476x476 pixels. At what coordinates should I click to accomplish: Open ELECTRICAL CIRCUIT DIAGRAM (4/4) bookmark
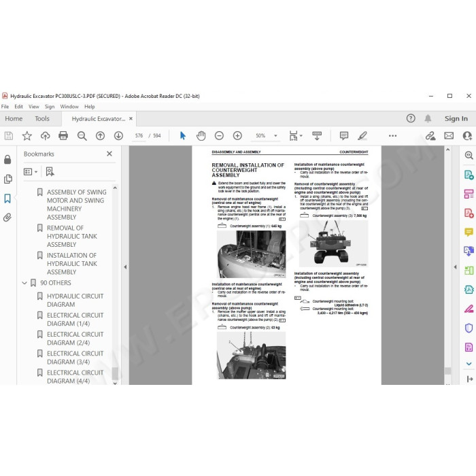point(75,377)
